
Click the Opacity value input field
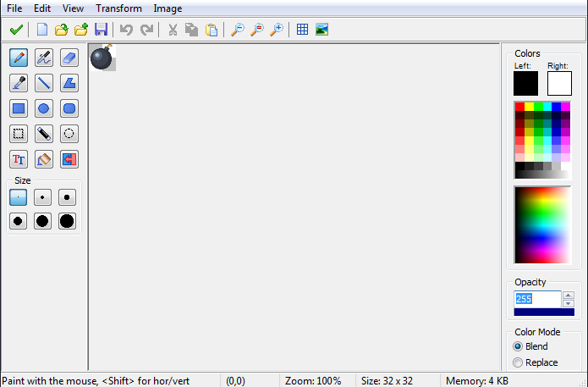[x=537, y=299]
